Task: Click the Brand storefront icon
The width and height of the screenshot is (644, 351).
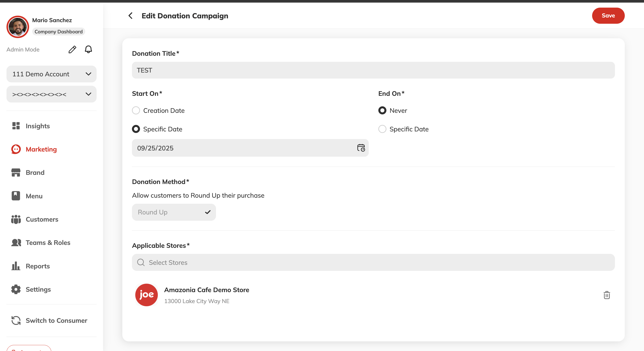Action: pyautogui.click(x=16, y=172)
